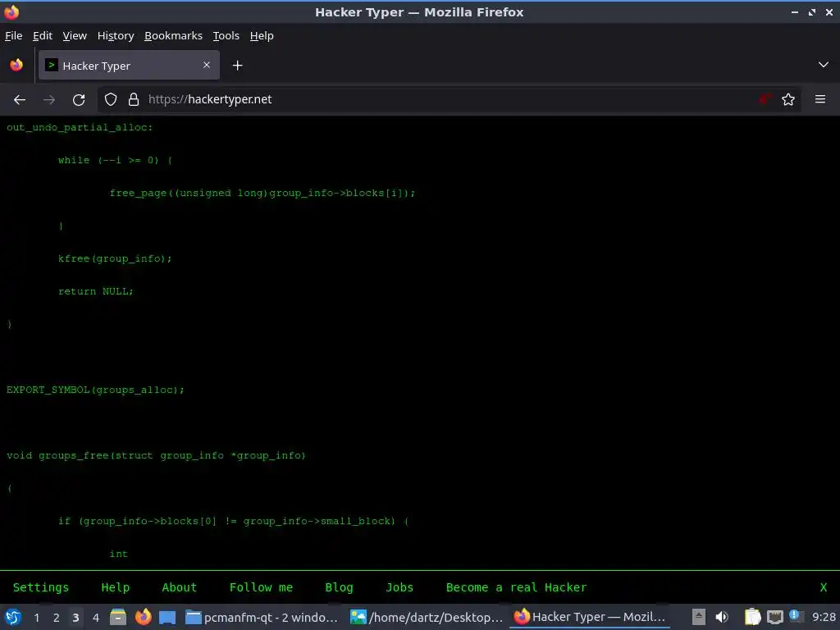Switch to the /home/dartz/Desktop image viewer window
Image resolution: width=840 pixels, height=630 pixels.
point(427,617)
